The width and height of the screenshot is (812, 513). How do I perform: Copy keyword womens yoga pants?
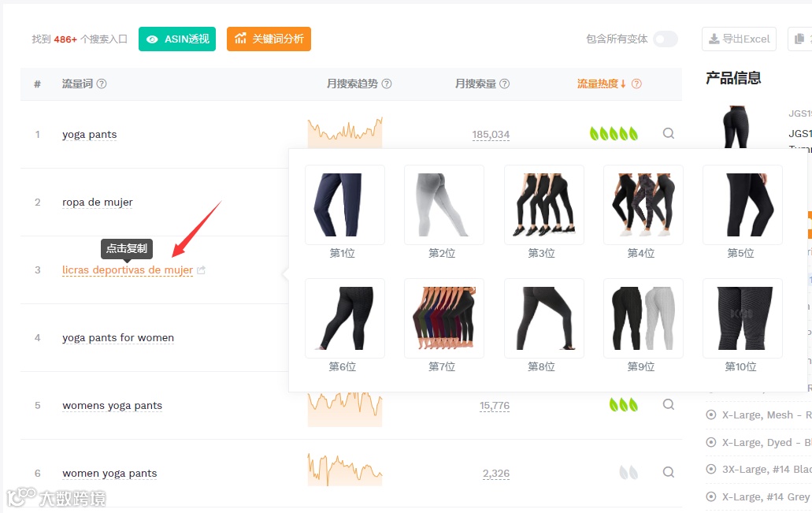click(113, 406)
